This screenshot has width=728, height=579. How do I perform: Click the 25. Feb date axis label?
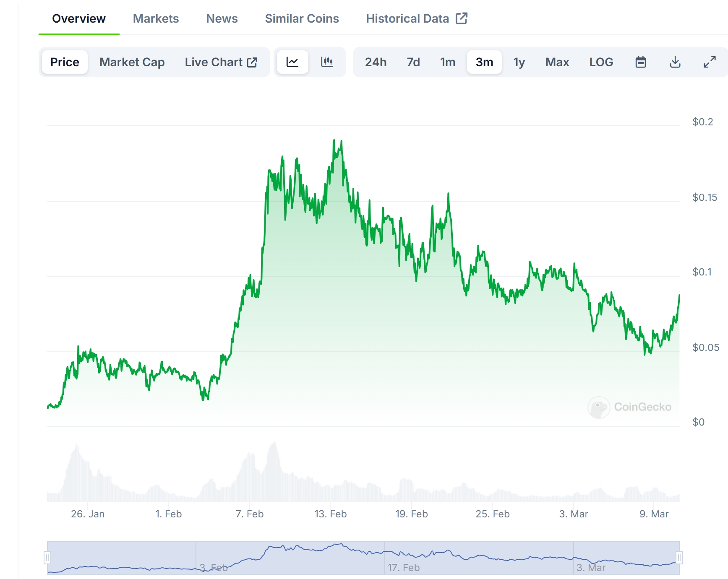pyautogui.click(x=493, y=514)
